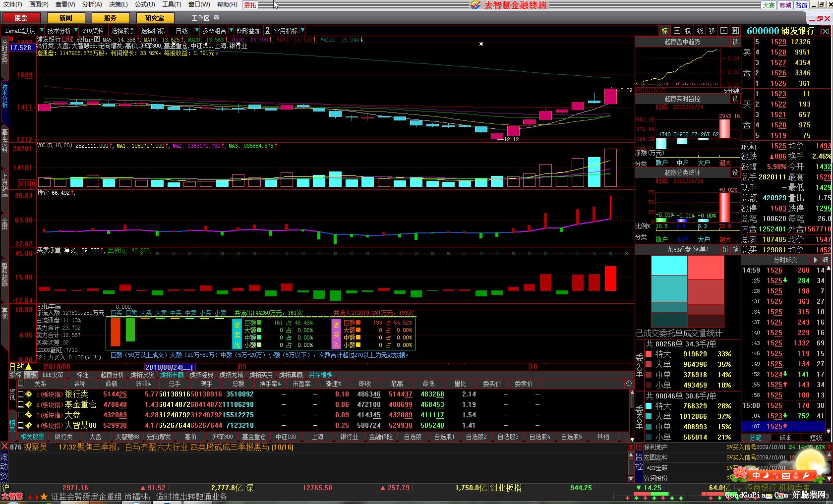Click the envelope icon beside 工作区

pyautogui.click(x=216, y=17)
